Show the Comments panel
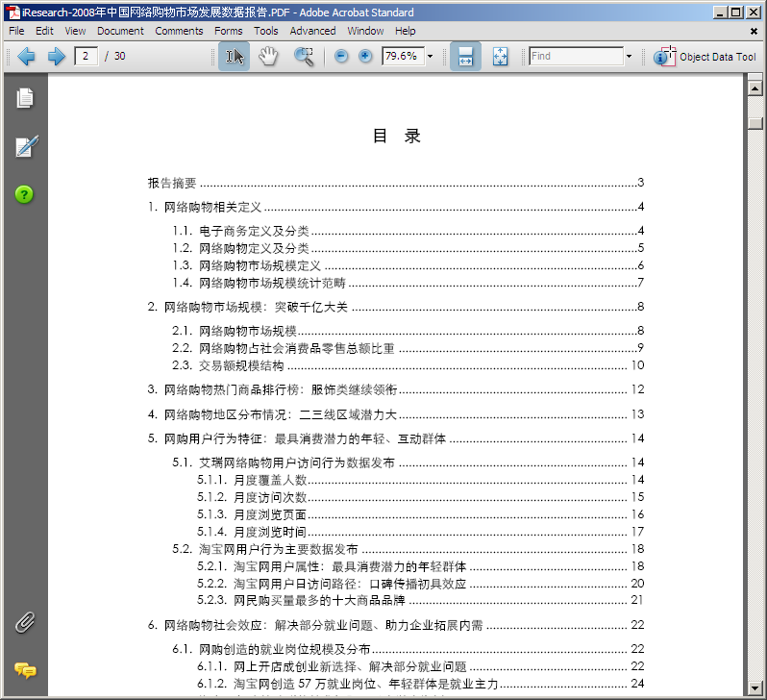Image resolution: width=767 pixels, height=700 pixels. point(25,670)
